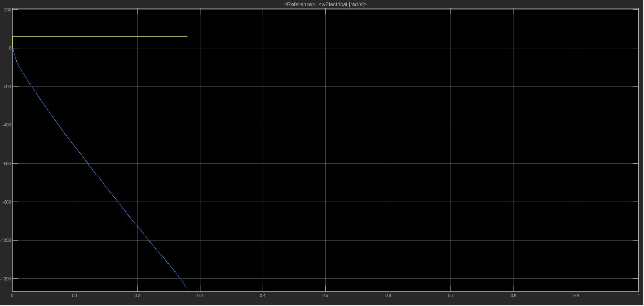Click the -600 y-axis tick label
Screen dimensions: 644x306
point(7,164)
